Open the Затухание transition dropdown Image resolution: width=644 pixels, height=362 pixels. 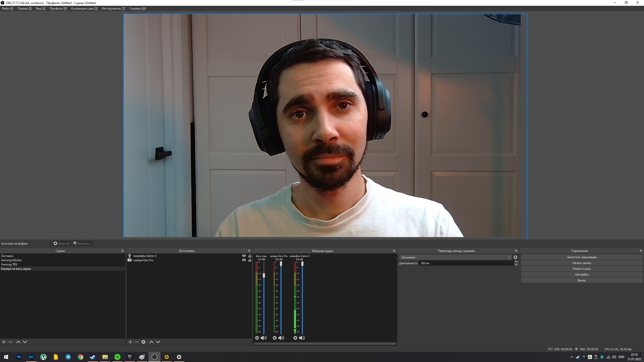[455, 257]
